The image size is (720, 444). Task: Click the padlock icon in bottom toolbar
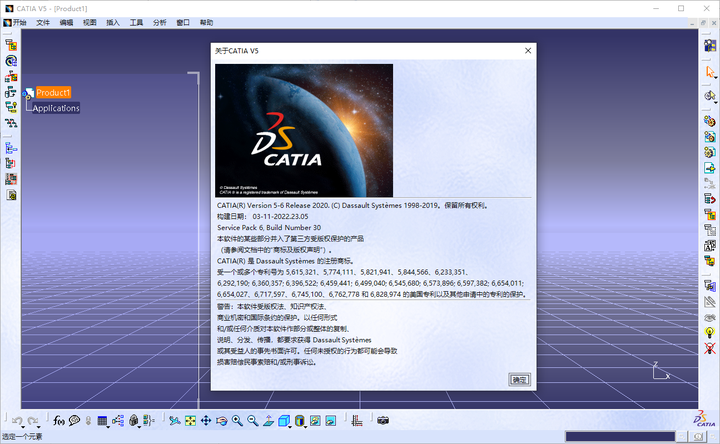pos(133,420)
